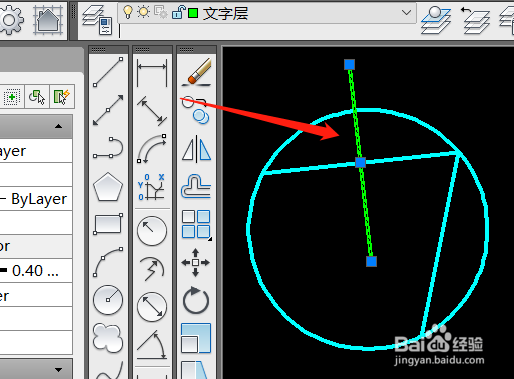The height and width of the screenshot is (379, 514).
Task: Select the Polygon tool
Action: click(x=108, y=187)
